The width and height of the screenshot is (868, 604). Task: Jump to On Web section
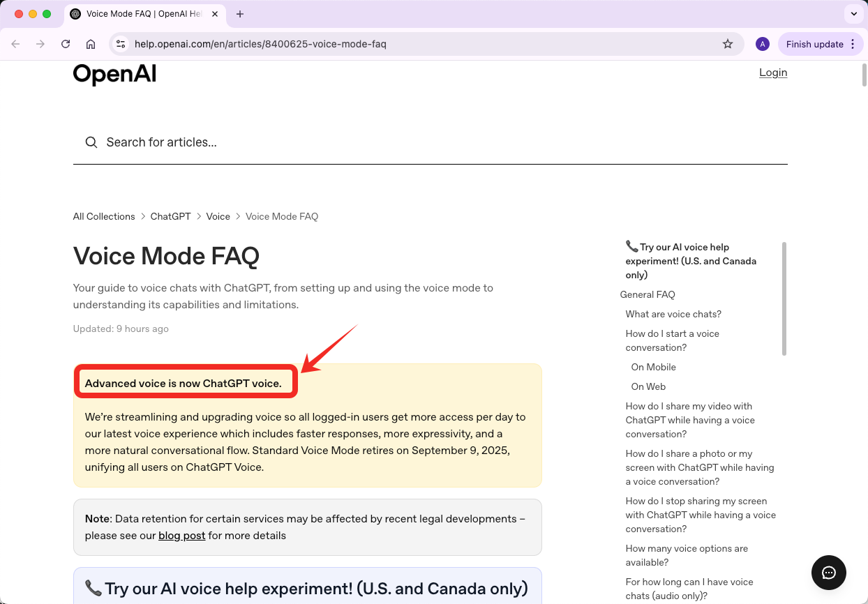[648, 386]
